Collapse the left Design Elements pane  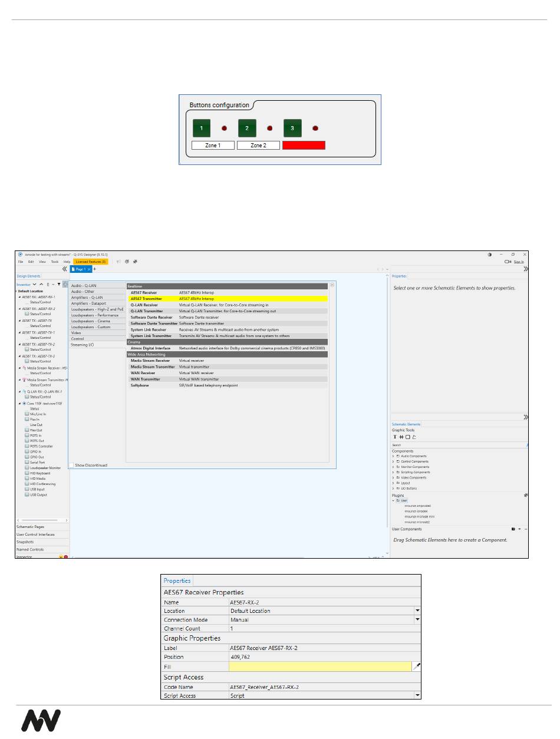coord(65,269)
